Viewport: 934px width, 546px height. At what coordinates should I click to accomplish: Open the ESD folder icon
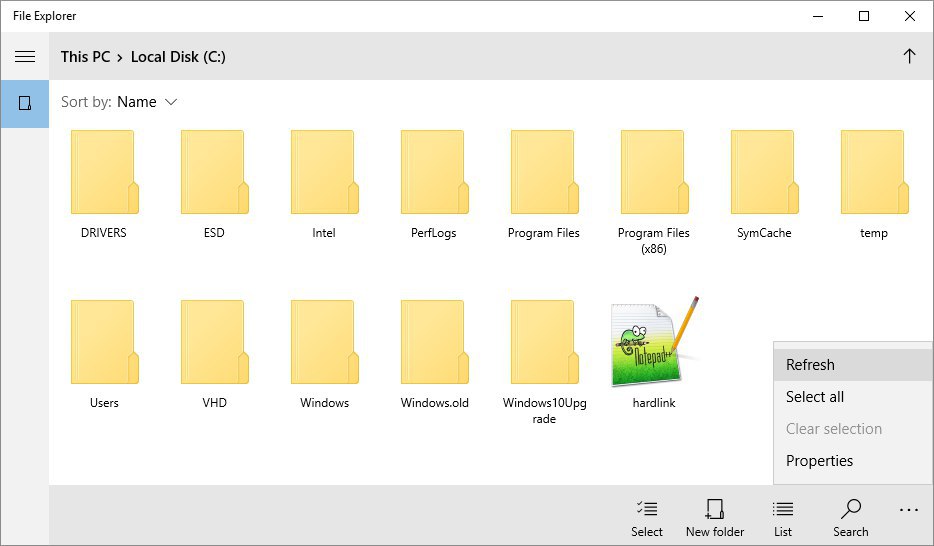[x=215, y=172]
